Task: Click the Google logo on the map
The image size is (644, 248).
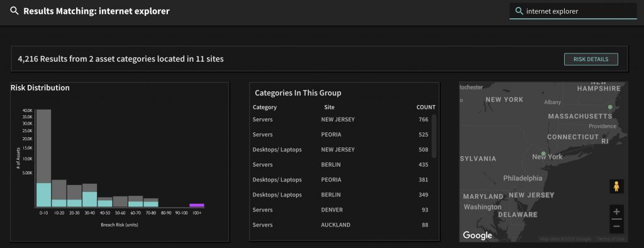Action: (x=477, y=235)
